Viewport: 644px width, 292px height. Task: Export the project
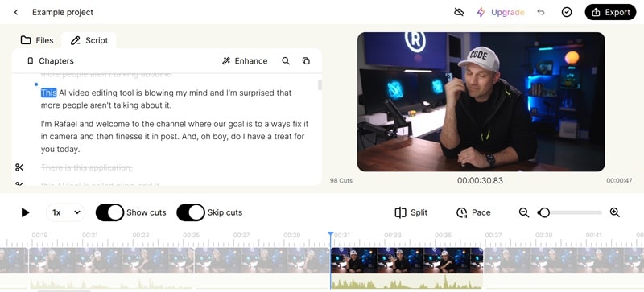coord(610,12)
